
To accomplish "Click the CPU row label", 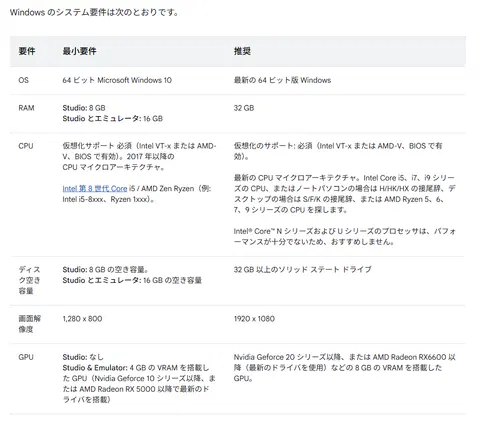I will click(x=26, y=146).
